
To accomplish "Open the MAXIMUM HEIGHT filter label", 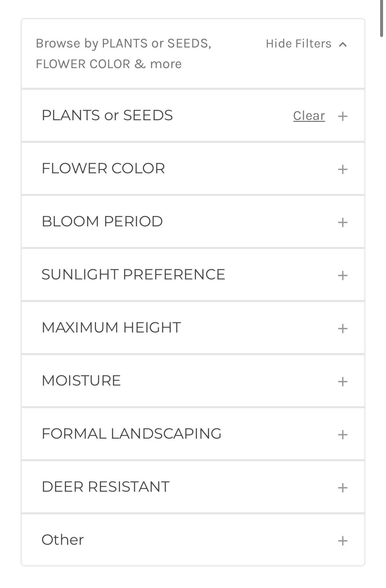I will click(x=111, y=328).
